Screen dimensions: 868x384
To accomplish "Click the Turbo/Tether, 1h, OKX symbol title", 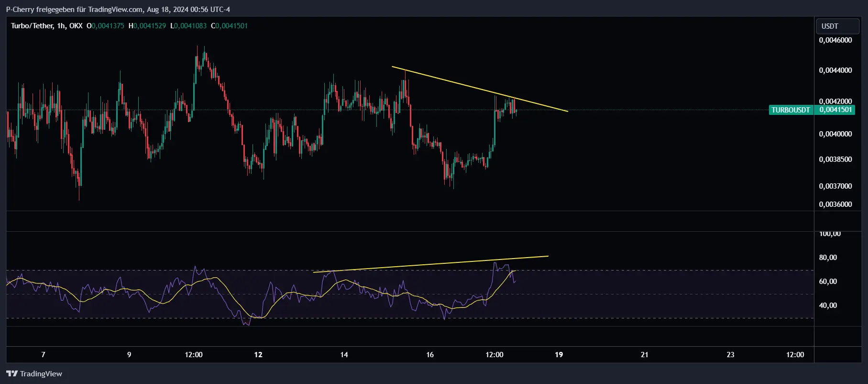I will pos(46,26).
